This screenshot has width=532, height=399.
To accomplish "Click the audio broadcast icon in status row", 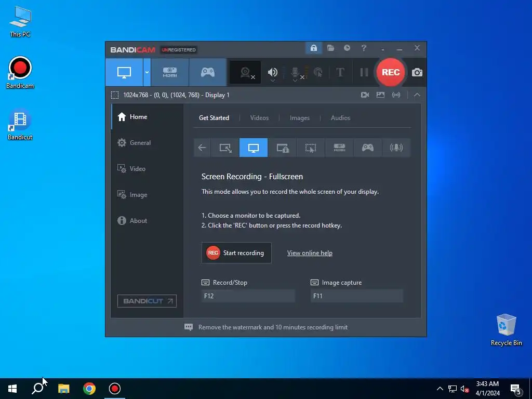I will (396, 95).
